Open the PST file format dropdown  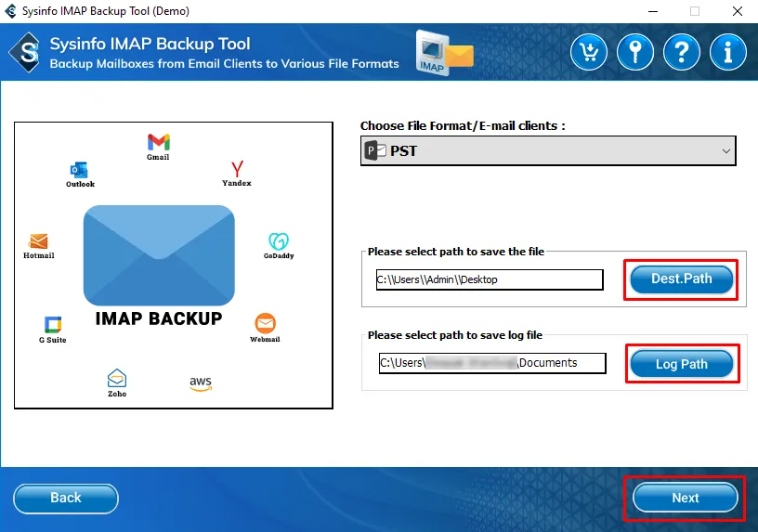tap(548, 150)
